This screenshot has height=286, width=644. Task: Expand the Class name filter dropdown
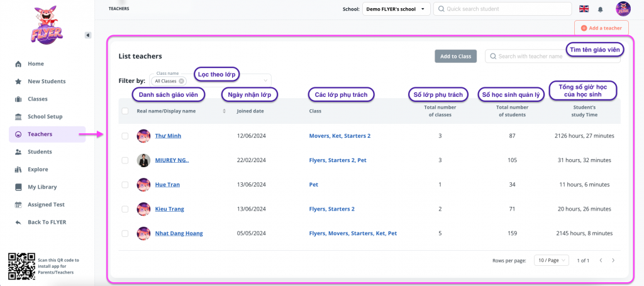265,80
